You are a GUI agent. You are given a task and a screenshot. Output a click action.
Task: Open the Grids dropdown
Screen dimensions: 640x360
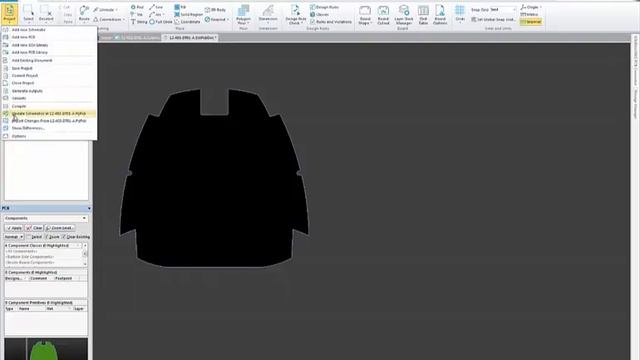460,15
